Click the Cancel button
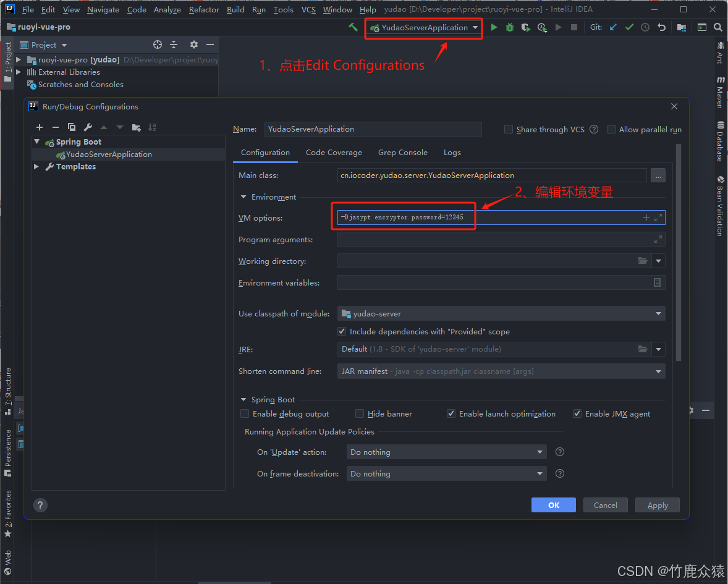 tap(606, 505)
